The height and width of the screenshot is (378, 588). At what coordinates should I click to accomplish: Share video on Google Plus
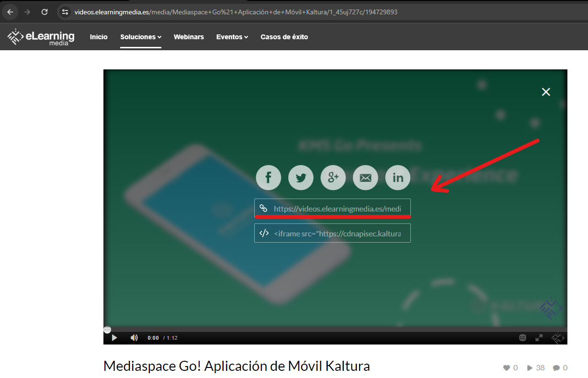[x=333, y=178]
